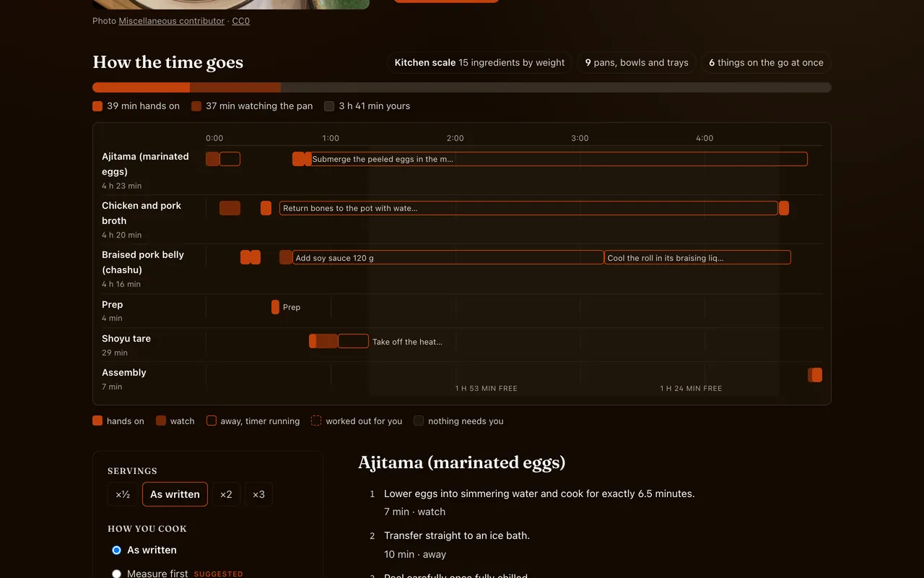Click the dark 'yours' segment of time bar
This screenshot has height=578, width=924.
click(556, 87)
